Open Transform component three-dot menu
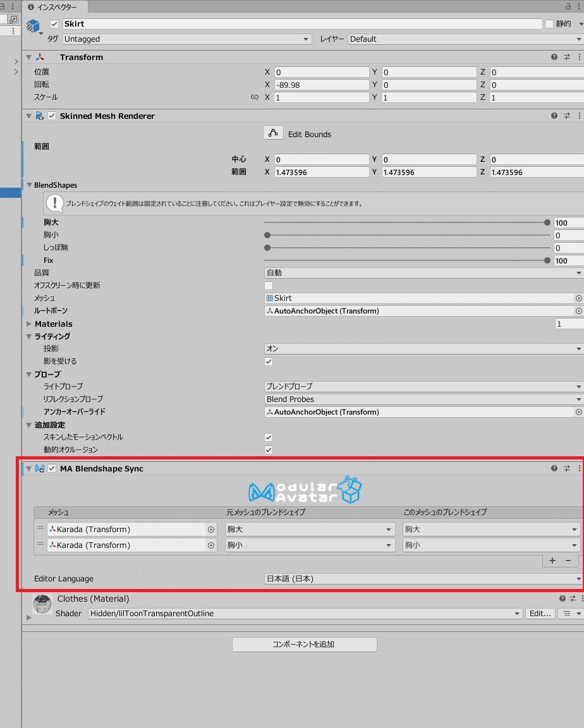Screen dimensions: 584x728 pyautogui.click(x=580, y=57)
